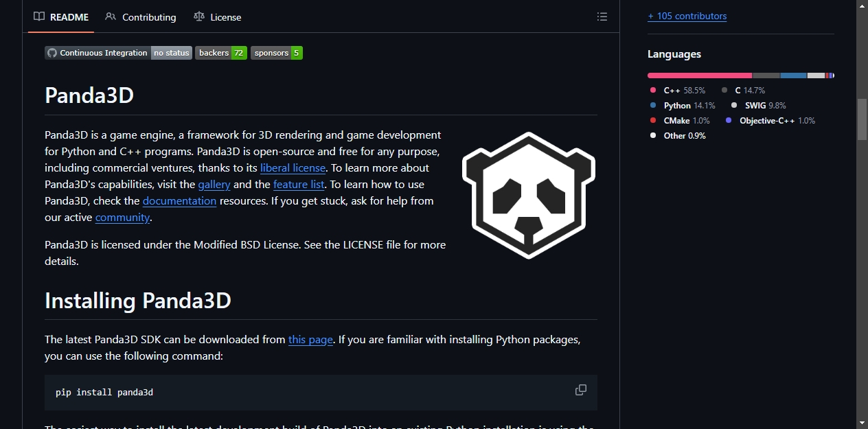Click the sponsors 5 badge
The width and height of the screenshot is (868, 429).
[277, 53]
